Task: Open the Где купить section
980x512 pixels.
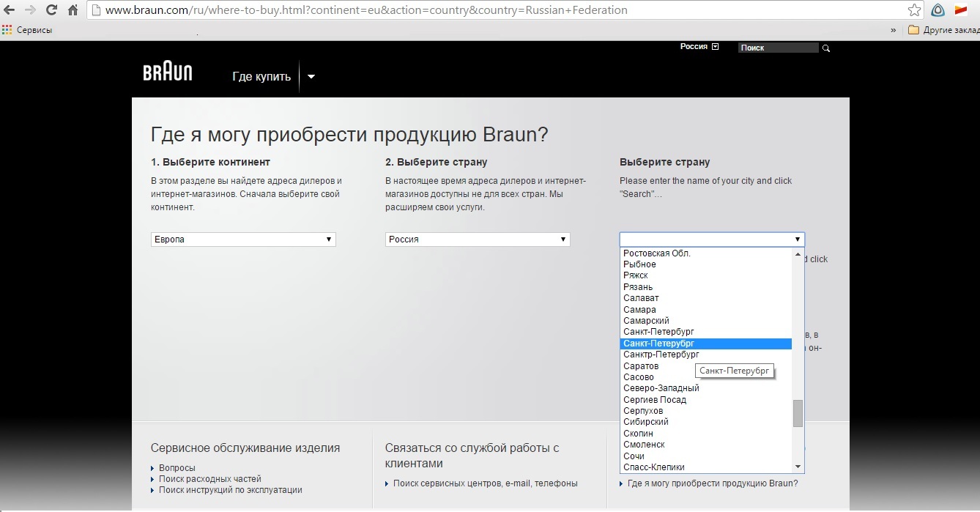Action: click(261, 76)
